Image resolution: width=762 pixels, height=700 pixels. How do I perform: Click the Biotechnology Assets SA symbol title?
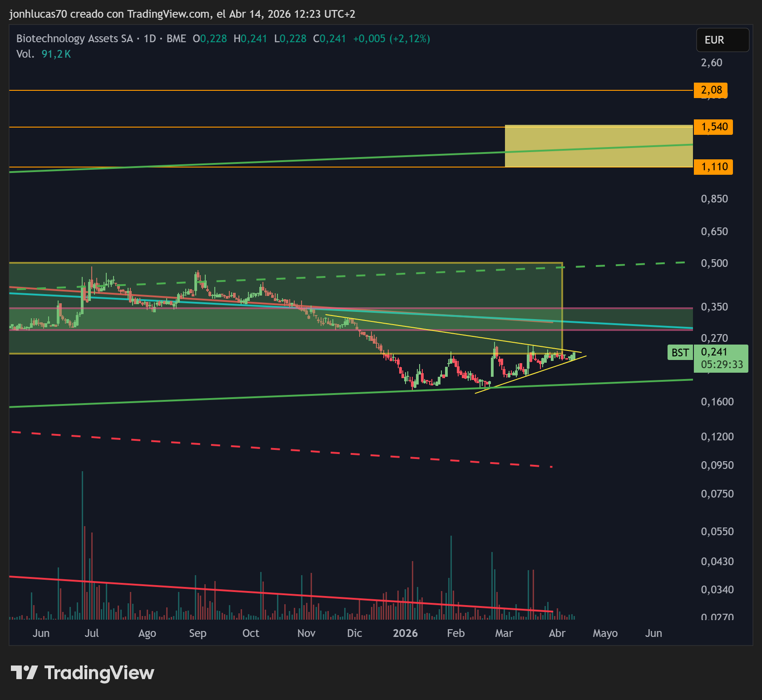(x=74, y=39)
